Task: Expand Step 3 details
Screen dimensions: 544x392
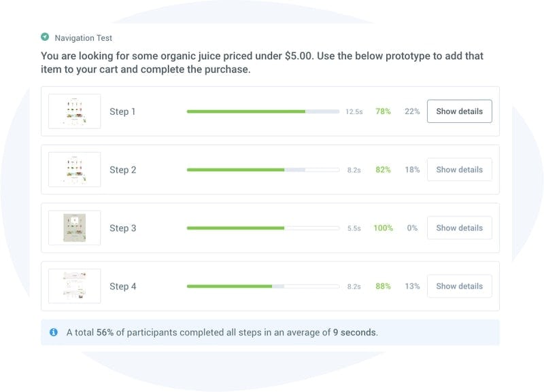Action: point(459,228)
